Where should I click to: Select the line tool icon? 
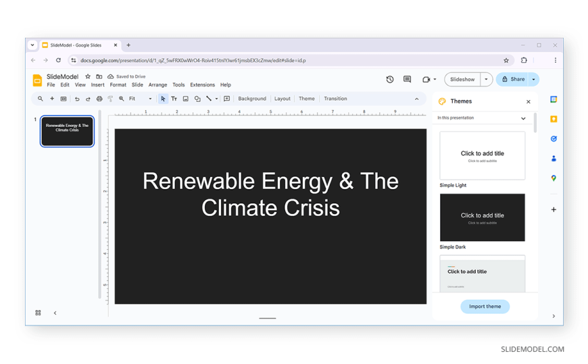point(209,99)
